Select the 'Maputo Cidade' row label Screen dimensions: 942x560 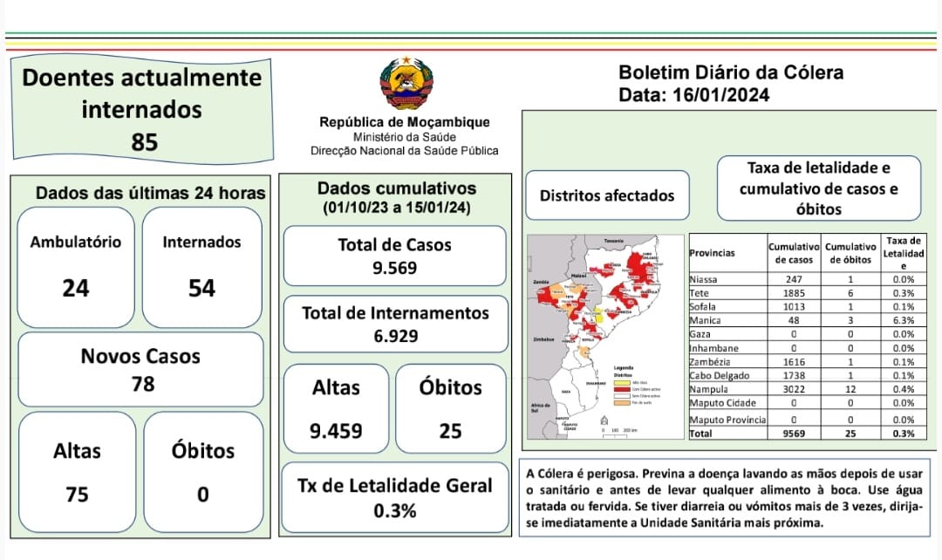(x=722, y=403)
